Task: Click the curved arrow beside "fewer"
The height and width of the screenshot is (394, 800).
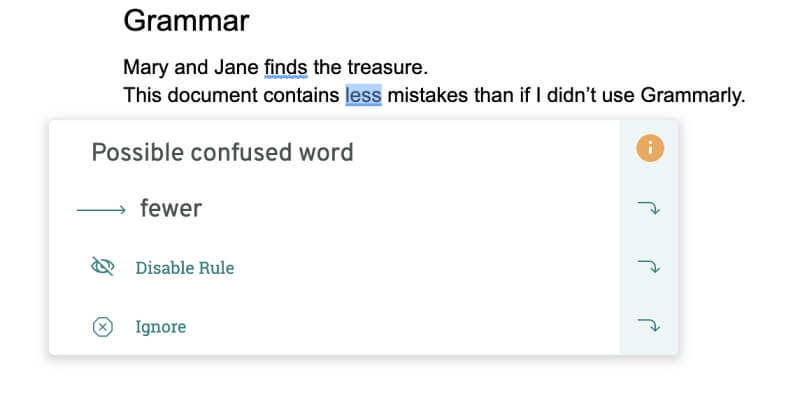Action: pos(649,208)
